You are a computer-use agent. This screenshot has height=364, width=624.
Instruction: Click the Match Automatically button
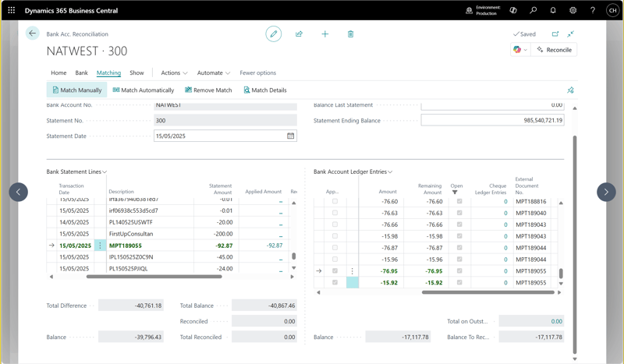143,90
